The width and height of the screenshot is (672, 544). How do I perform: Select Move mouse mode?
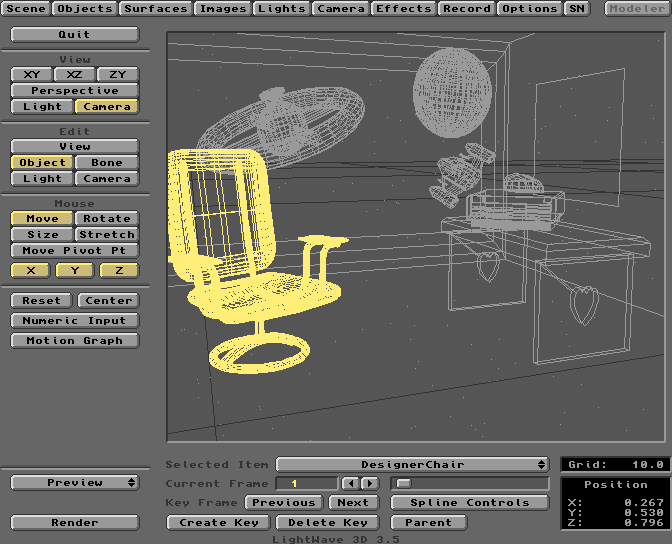(42, 219)
